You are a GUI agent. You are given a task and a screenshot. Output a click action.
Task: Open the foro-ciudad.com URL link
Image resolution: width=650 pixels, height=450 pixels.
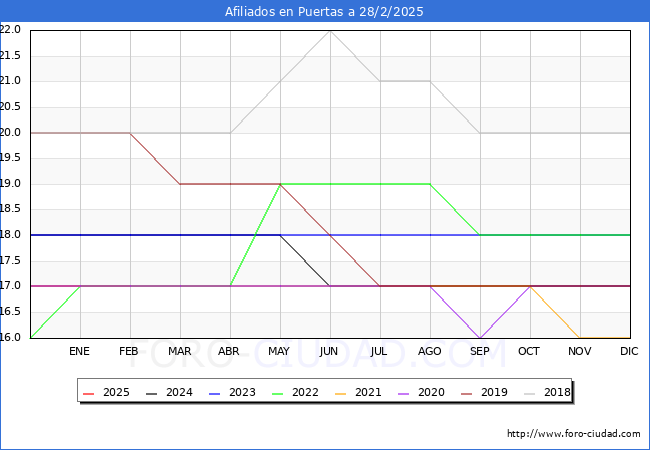[574, 434]
